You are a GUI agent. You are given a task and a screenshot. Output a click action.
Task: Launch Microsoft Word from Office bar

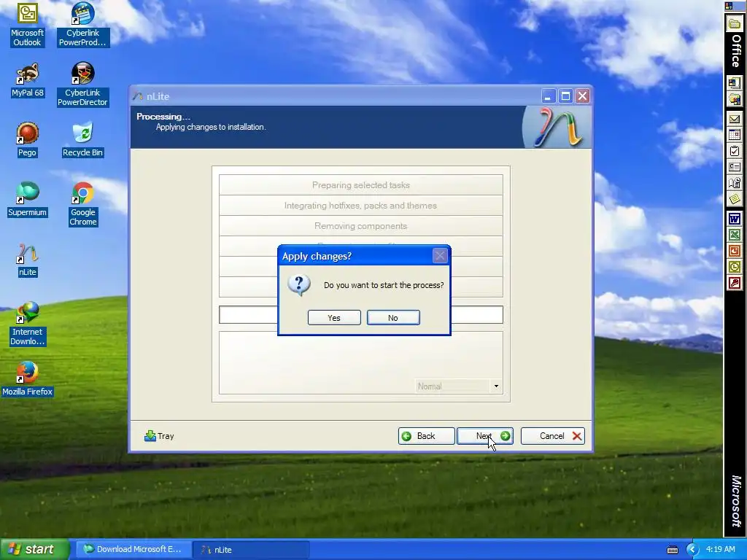pos(735,219)
